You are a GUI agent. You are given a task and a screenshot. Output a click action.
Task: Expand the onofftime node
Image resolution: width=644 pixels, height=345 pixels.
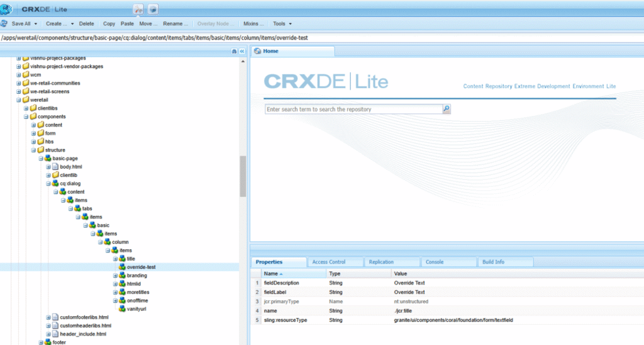coord(115,300)
